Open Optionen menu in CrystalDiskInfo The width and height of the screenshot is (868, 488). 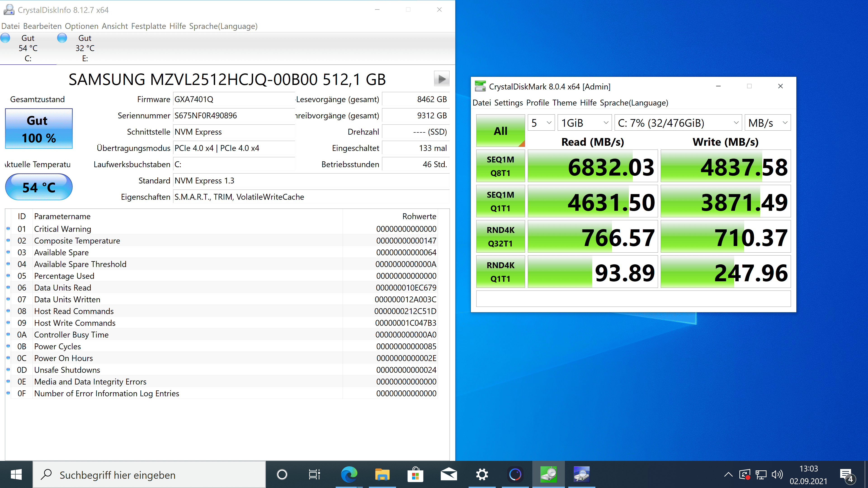point(82,26)
